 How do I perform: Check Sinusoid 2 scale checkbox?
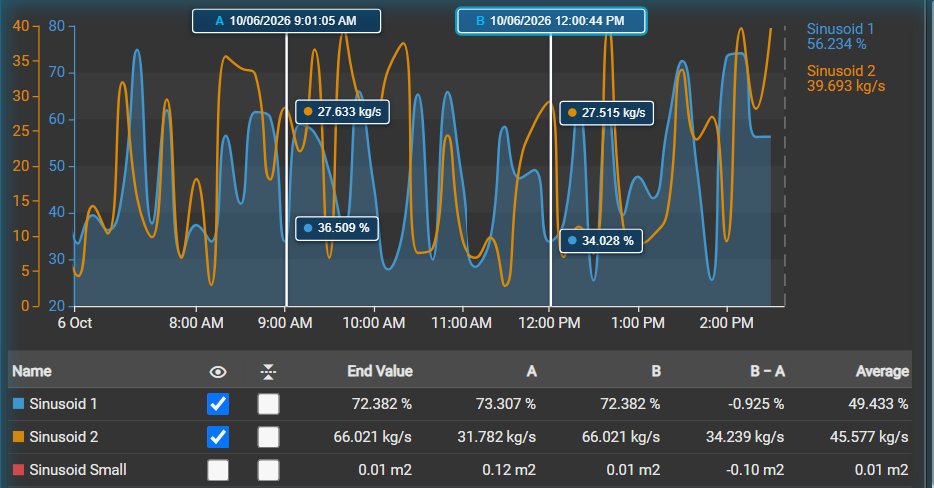click(x=268, y=437)
